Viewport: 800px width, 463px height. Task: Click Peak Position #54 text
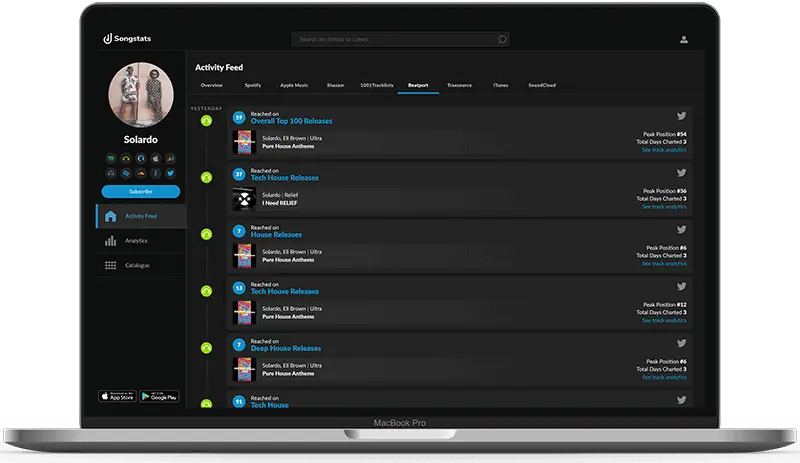click(664, 134)
